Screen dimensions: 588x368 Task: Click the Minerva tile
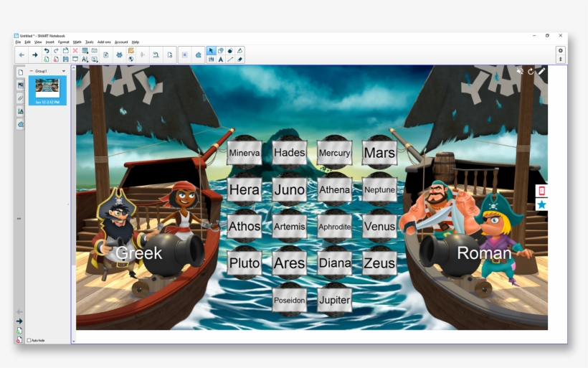245,153
